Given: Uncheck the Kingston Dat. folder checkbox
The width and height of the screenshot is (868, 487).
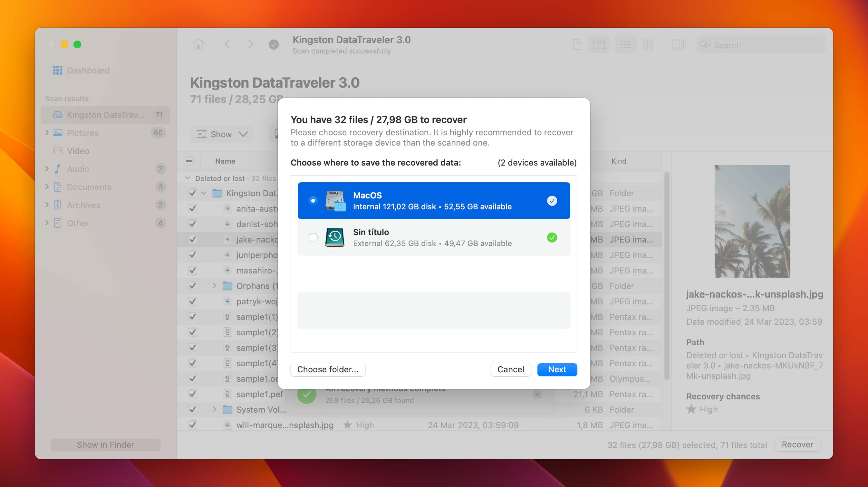Looking at the screenshot, I should pos(192,193).
